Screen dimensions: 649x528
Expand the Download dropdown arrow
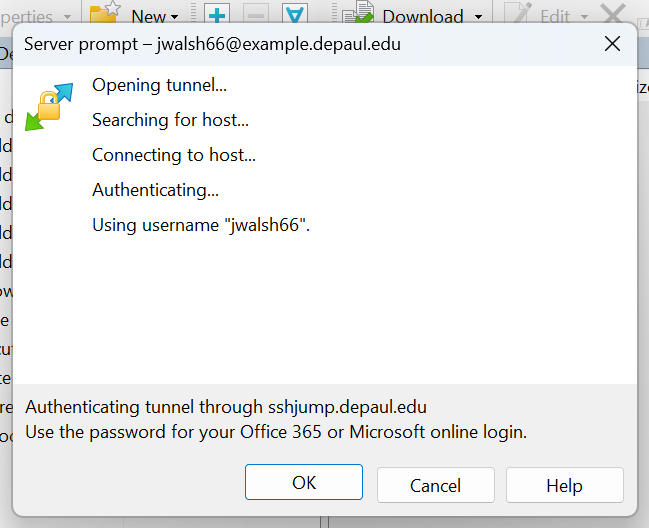478,17
